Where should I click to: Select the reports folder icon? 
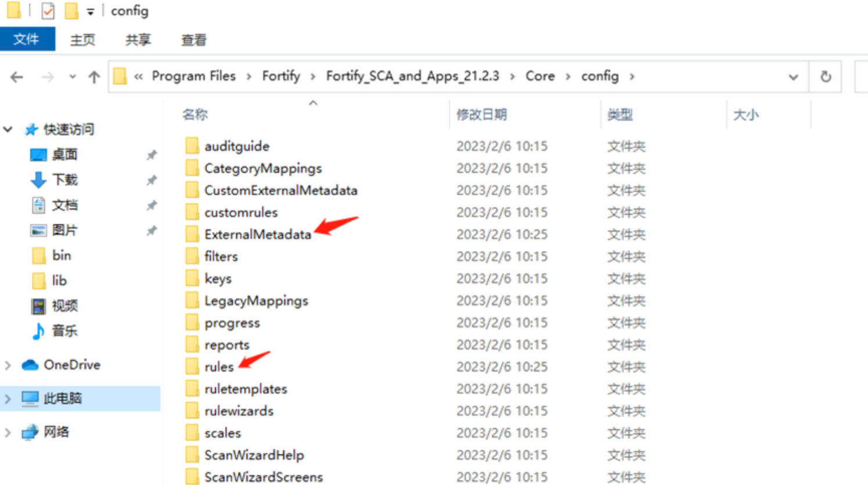coord(192,344)
